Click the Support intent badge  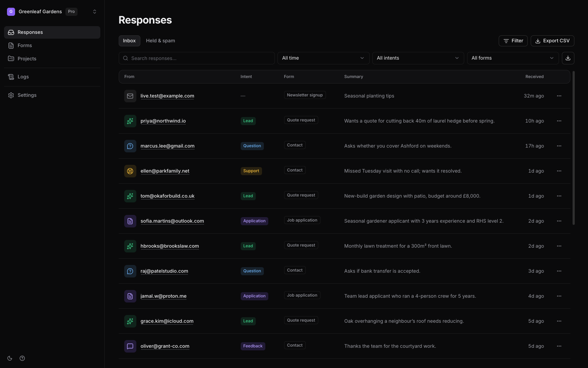click(251, 171)
